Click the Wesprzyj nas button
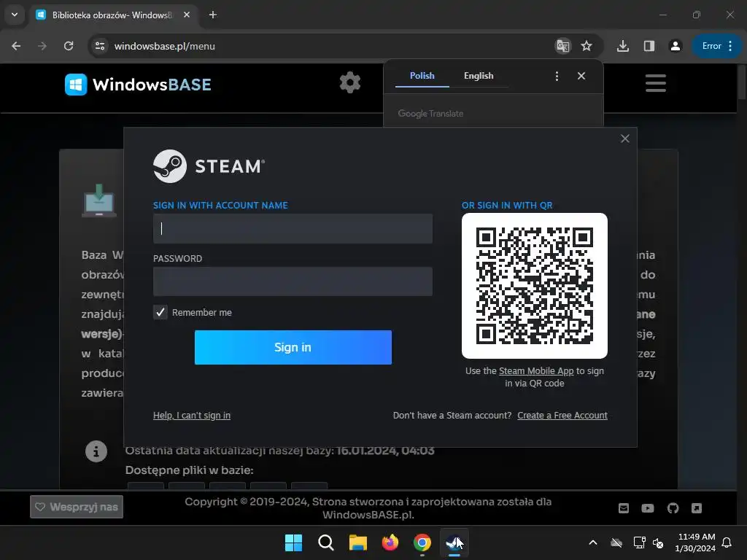Image resolution: width=747 pixels, height=560 pixels. click(77, 507)
